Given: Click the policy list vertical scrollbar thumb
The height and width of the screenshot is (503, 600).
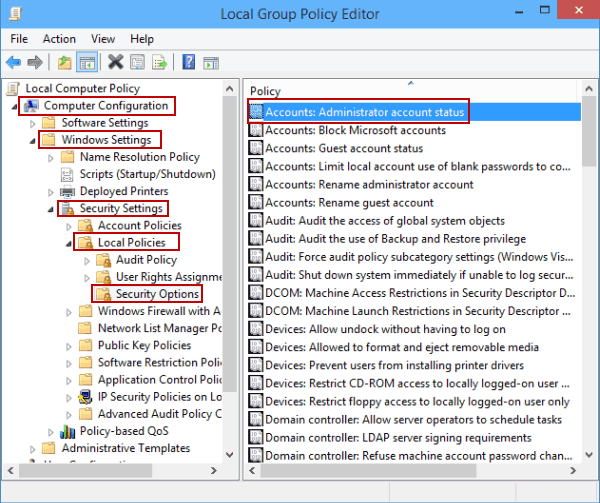Looking at the screenshot, I should tap(589, 131).
